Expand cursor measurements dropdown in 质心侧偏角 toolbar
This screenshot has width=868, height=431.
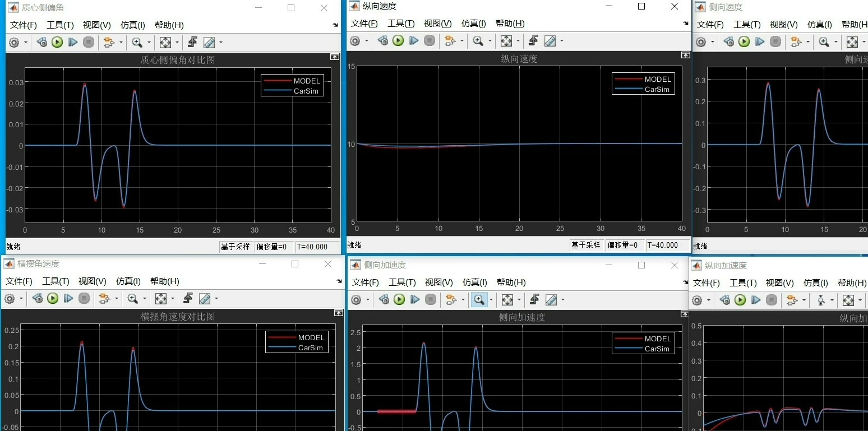[x=220, y=43]
